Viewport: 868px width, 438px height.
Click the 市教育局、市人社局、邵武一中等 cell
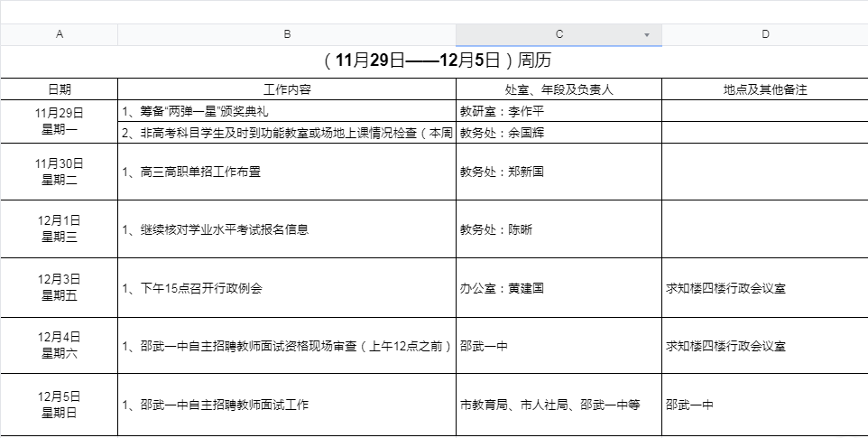point(559,405)
